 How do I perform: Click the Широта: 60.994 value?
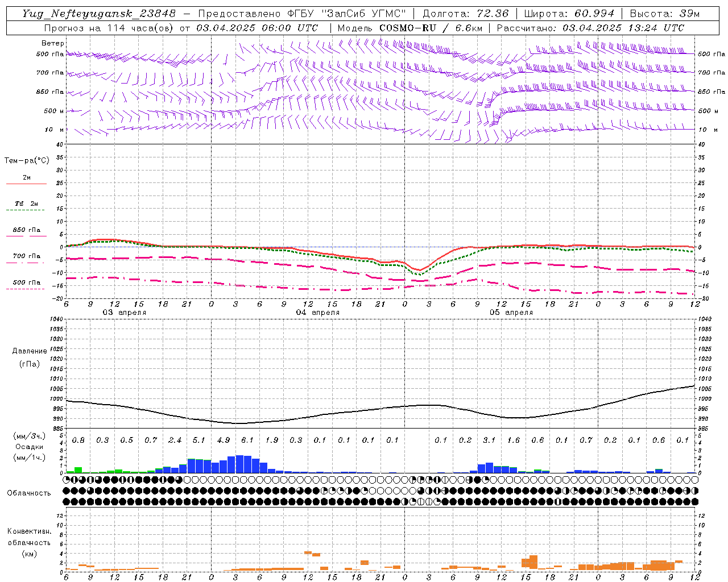pos(569,14)
